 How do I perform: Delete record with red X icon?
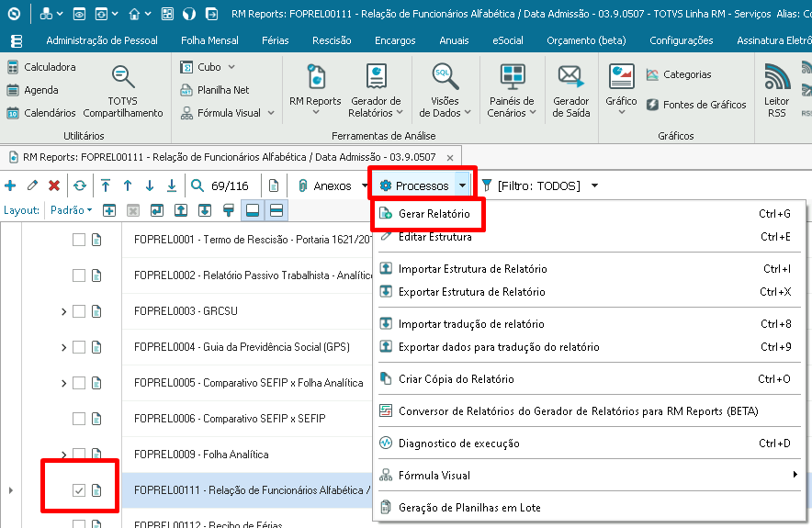54,185
